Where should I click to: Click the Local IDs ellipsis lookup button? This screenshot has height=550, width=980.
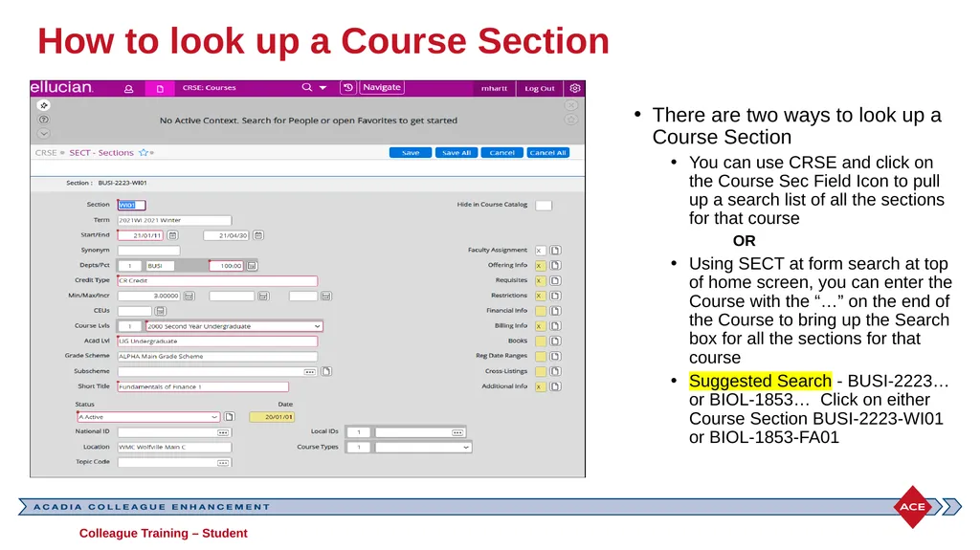(x=457, y=432)
